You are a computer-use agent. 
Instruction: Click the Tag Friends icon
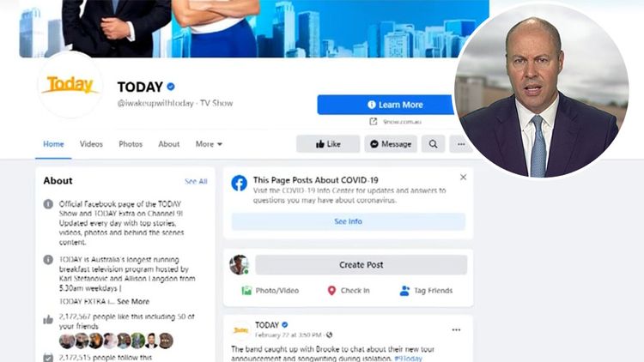point(404,291)
